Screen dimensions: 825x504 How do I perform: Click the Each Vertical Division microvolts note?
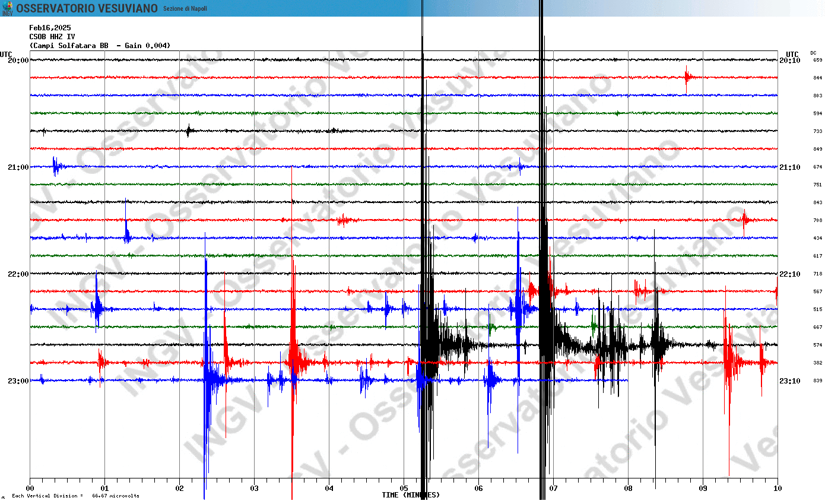(x=75, y=496)
